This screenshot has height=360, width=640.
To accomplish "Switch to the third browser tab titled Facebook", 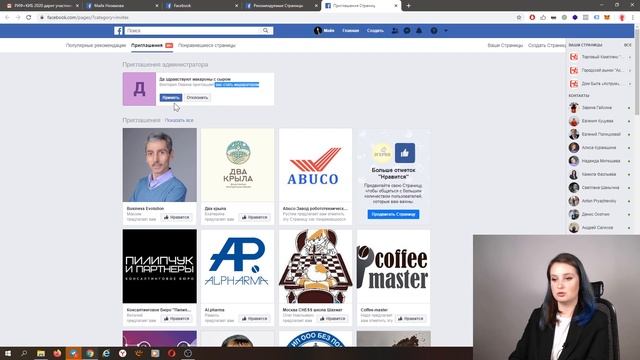I will (201, 6).
